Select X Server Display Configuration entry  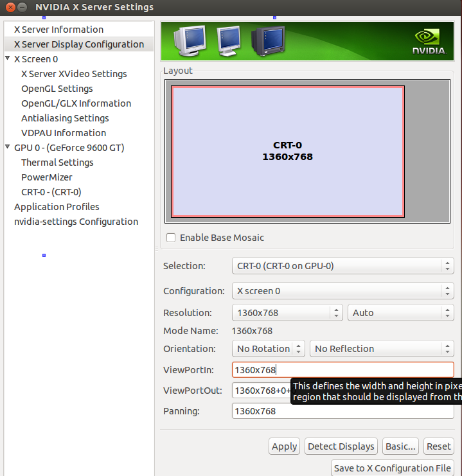coord(79,44)
